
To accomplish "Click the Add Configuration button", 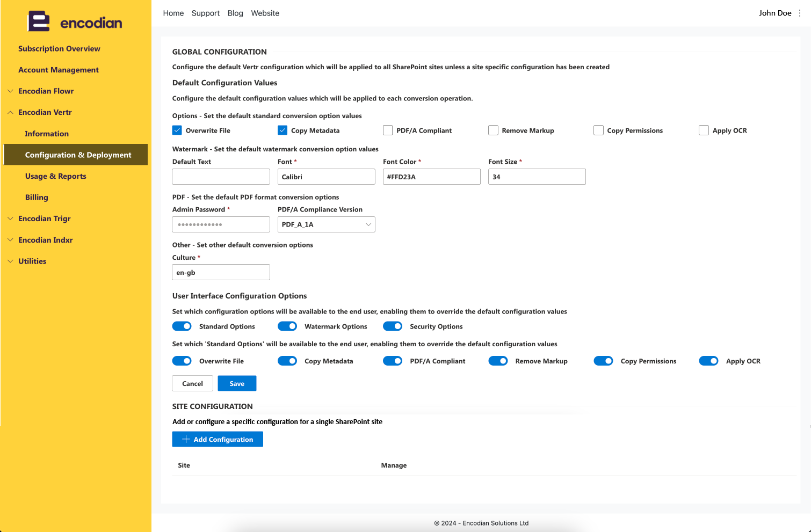I will pyautogui.click(x=218, y=439).
